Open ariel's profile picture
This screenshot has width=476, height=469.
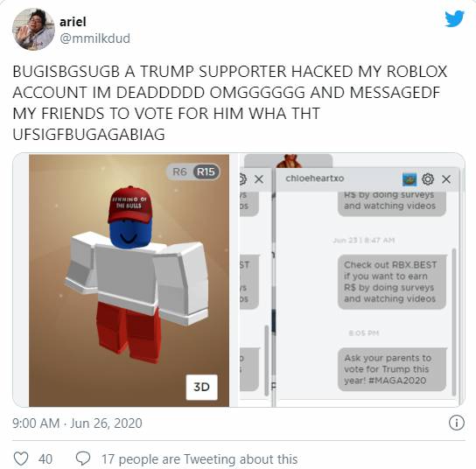click(33, 29)
